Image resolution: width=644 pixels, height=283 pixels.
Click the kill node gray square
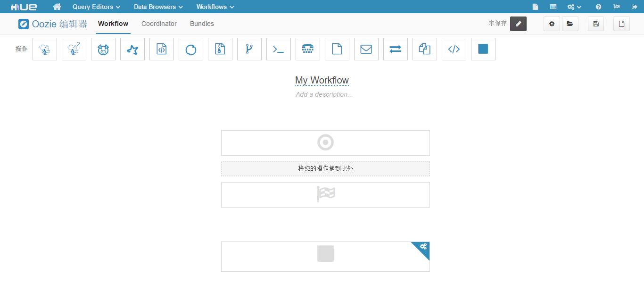pos(325,254)
